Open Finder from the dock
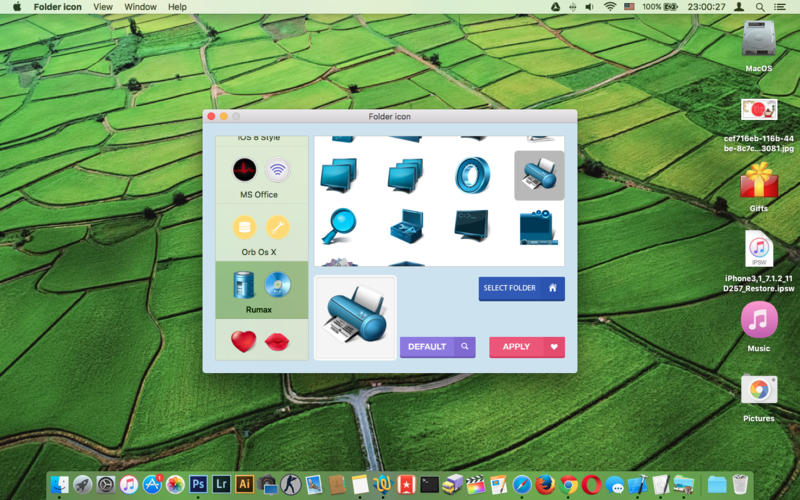Screen dimensions: 800x500 point(60,484)
